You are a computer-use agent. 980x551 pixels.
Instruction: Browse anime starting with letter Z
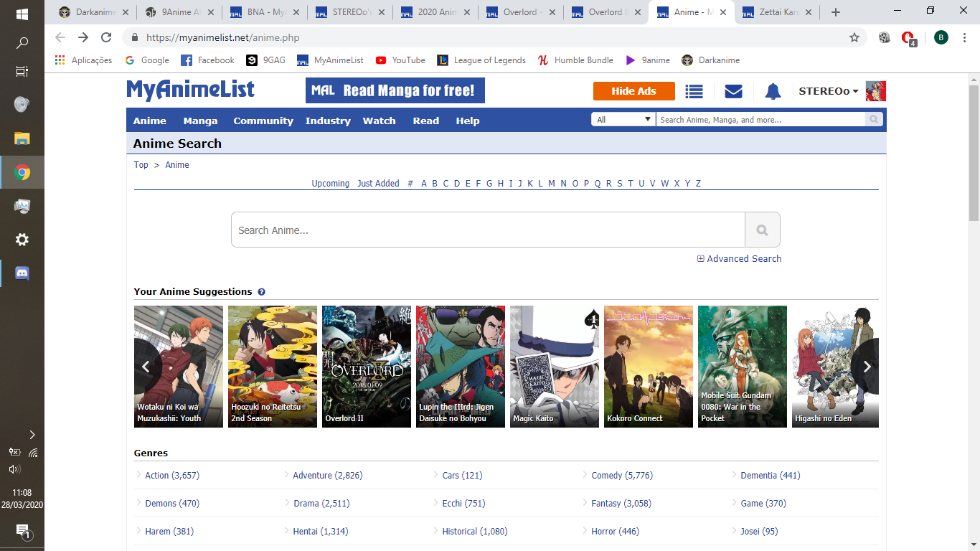pyautogui.click(x=698, y=184)
